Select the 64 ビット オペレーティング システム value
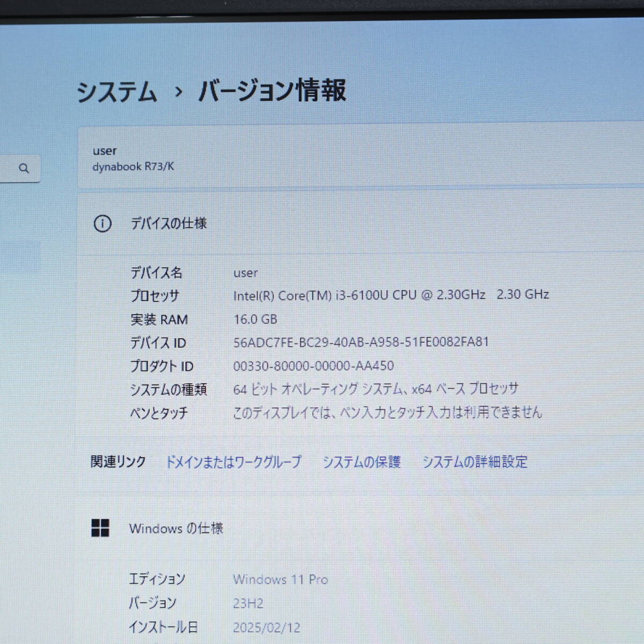644x644 pixels. (376, 389)
